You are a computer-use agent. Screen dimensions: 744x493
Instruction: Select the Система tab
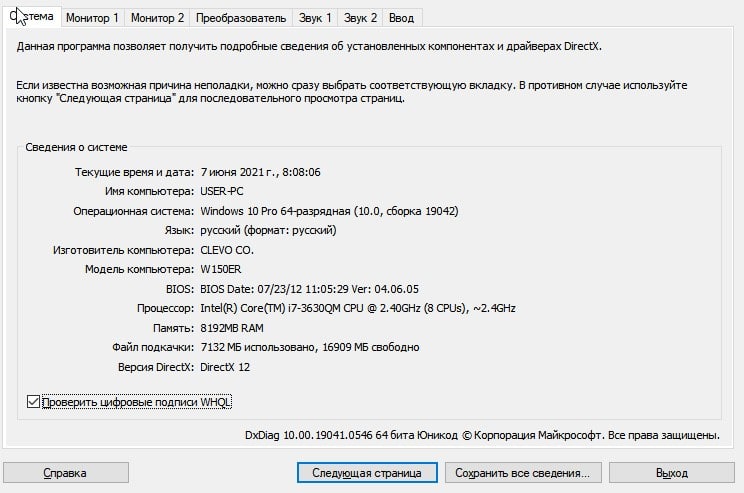31,17
